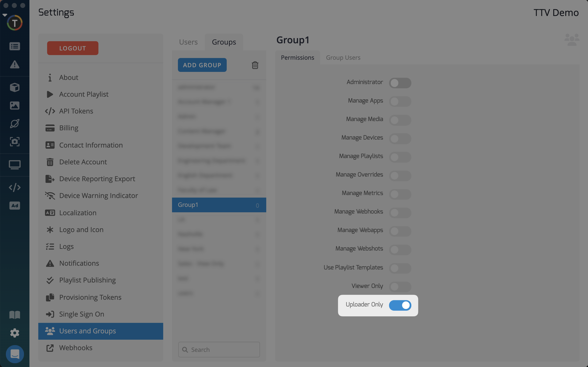Click the settings gear icon in sidebar
Image resolution: width=588 pixels, height=367 pixels.
(x=15, y=333)
